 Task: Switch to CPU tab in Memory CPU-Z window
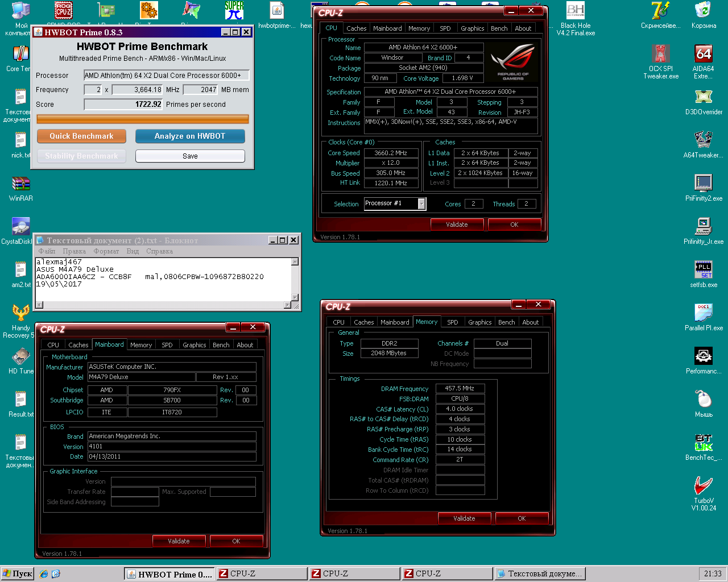[x=338, y=322]
